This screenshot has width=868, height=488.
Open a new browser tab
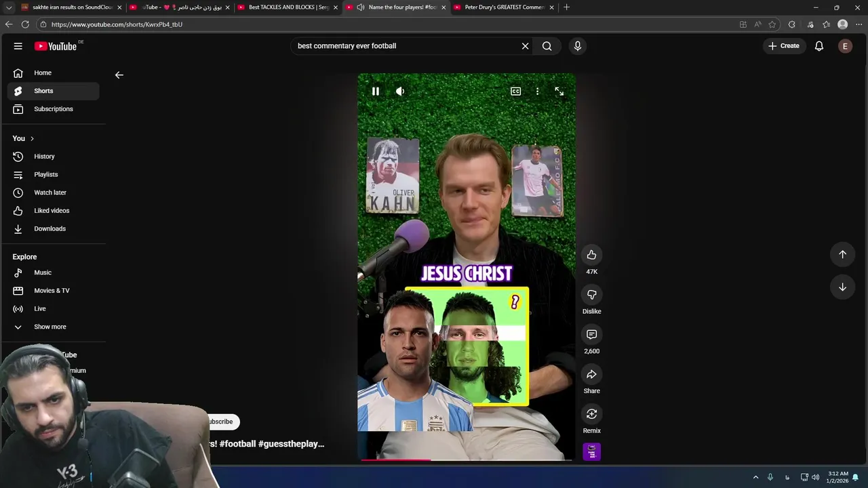tap(567, 7)
